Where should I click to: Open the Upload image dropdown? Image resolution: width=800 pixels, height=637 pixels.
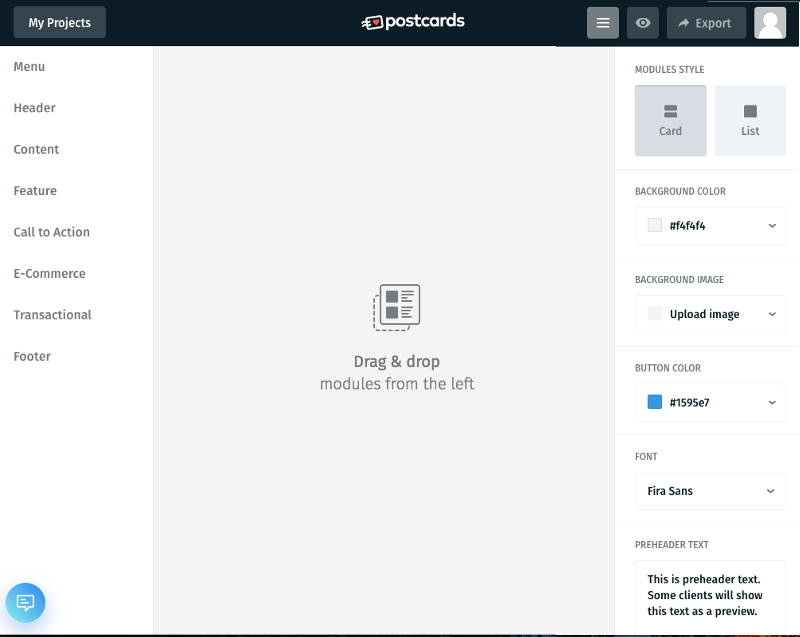[x=710, y=314]
